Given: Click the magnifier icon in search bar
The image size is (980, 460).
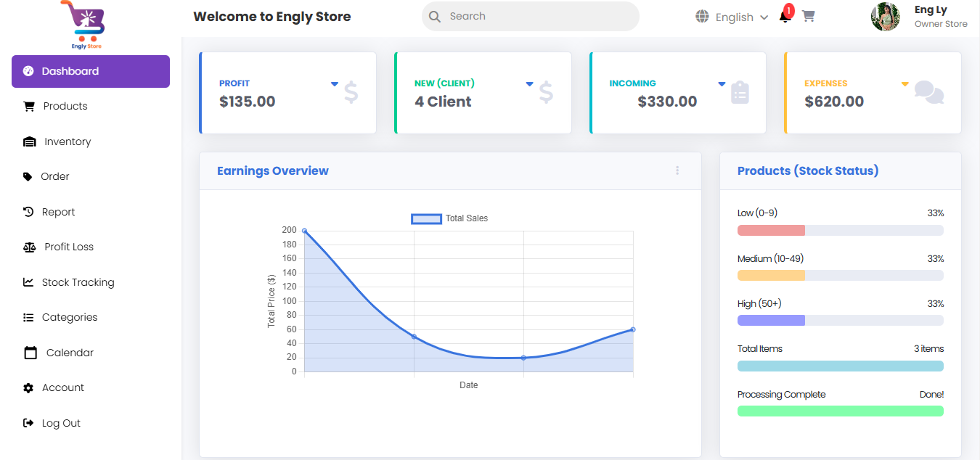Looking at the screenshot, I should click(435, 17).
